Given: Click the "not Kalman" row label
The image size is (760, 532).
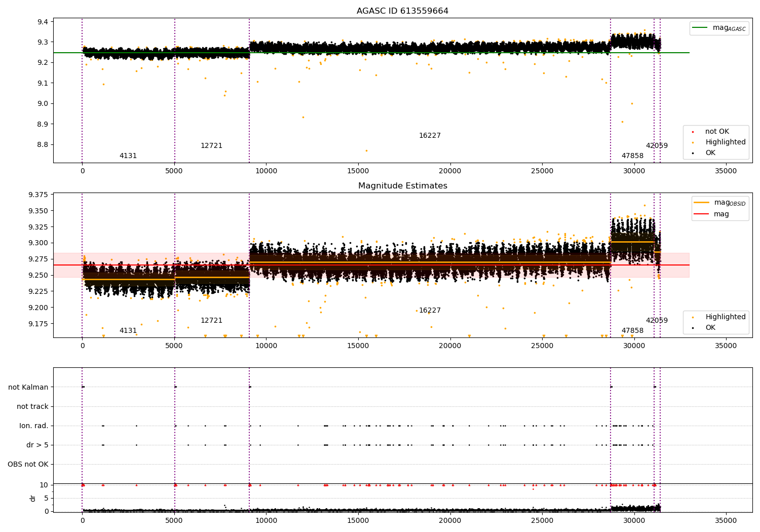Looking at the screenshot, I should coord(28,388).
